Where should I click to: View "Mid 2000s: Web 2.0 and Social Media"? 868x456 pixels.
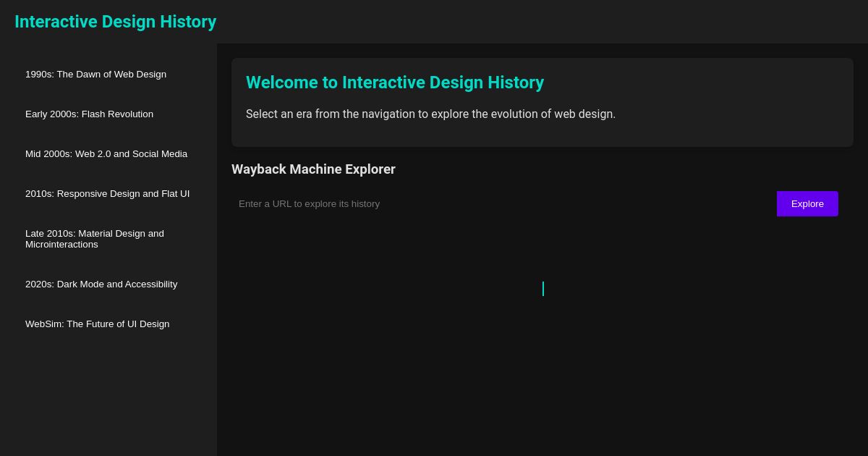point(106,154)
